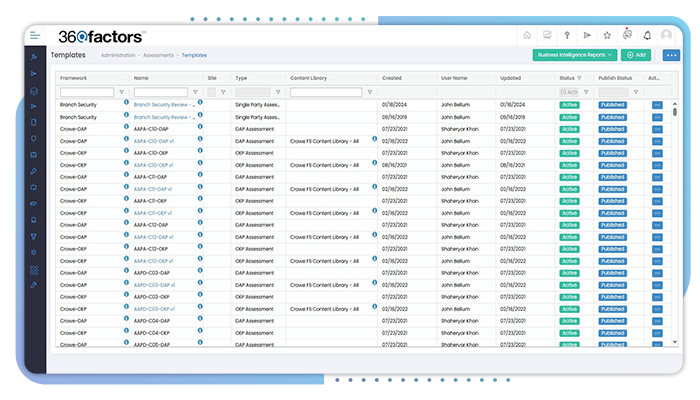
Task: Click the user profile avatar
Action: coord(665,35)
